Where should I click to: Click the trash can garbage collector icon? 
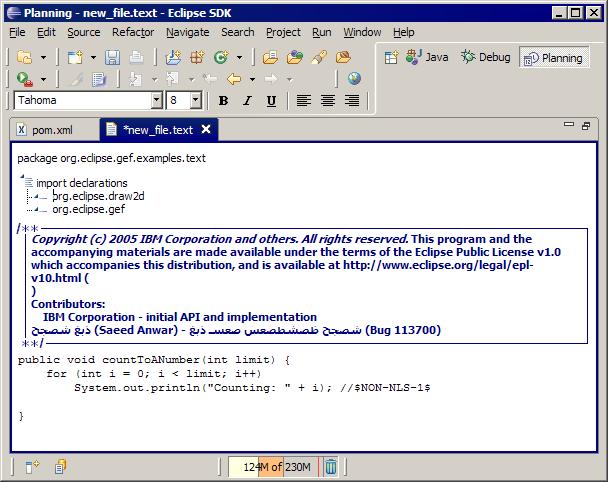(x=331, y=466)
